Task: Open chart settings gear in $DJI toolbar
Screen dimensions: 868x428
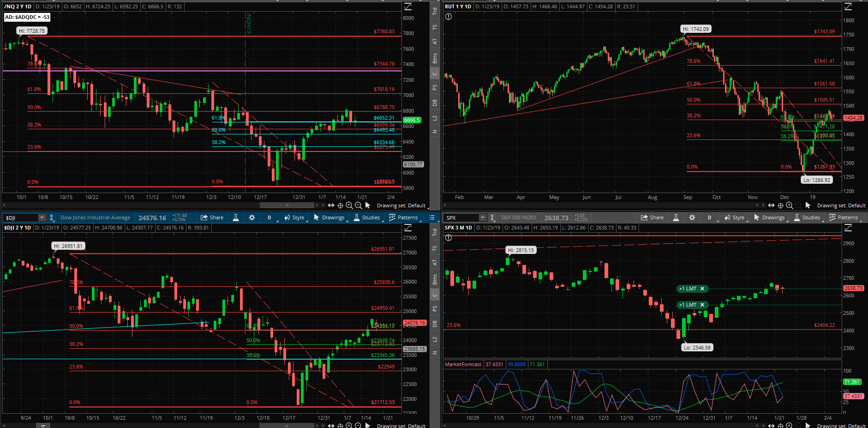Action: coord(252,217)
